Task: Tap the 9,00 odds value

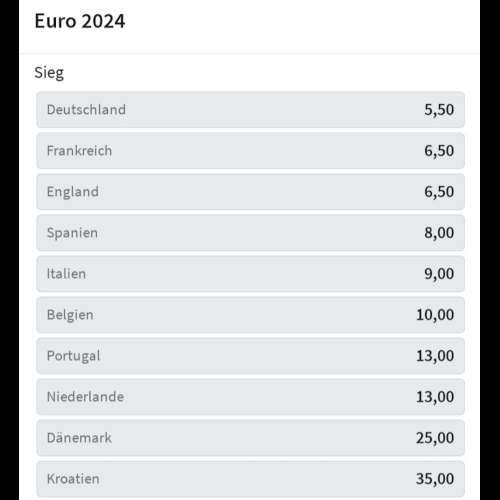Action: (x=439, y=274)
